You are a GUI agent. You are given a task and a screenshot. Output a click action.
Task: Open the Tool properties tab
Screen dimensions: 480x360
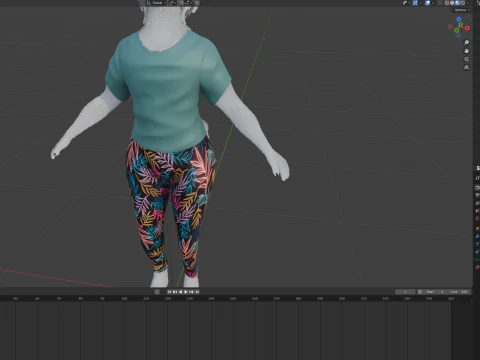click(477, 178)
